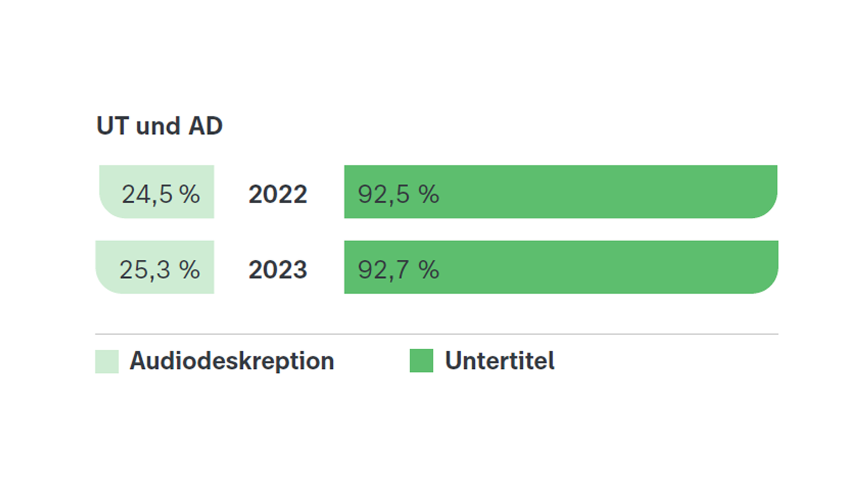868x488 pixels.
Task: Select the 24,5 % value text
Action: [x=160, y=194]
